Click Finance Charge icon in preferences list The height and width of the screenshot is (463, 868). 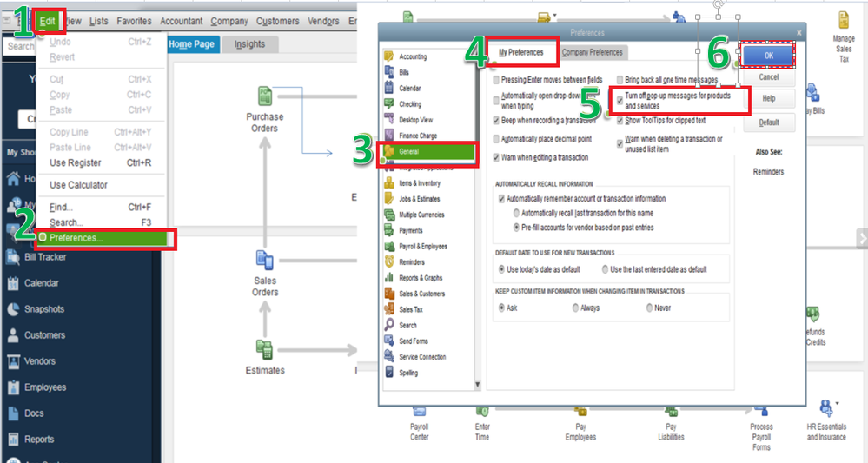pyautogui.click(x=389, y=135)
